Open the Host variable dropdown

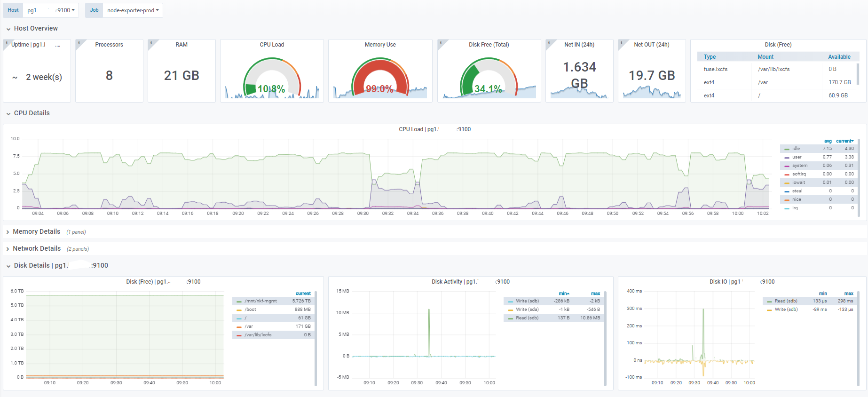[x=51, y=10]
